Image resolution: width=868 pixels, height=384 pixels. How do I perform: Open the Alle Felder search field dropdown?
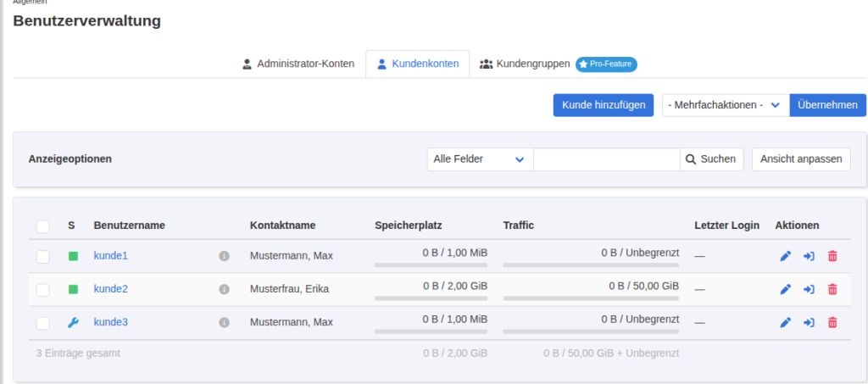(480, 159)
